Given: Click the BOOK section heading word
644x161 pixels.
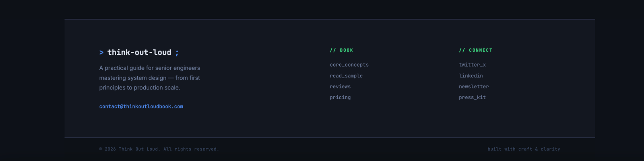Looking at the screenshot, I should coord(346,50).
